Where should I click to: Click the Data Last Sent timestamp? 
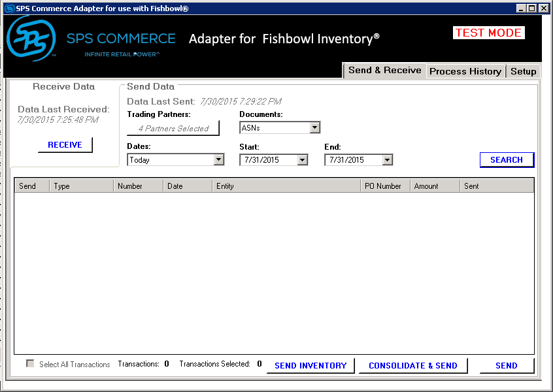[241, 101]
